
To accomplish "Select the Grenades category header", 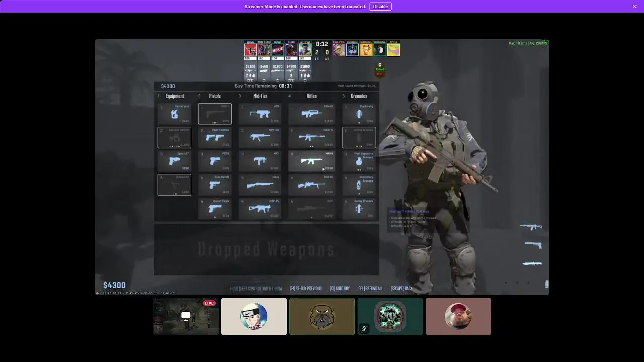I will [359, 96].
